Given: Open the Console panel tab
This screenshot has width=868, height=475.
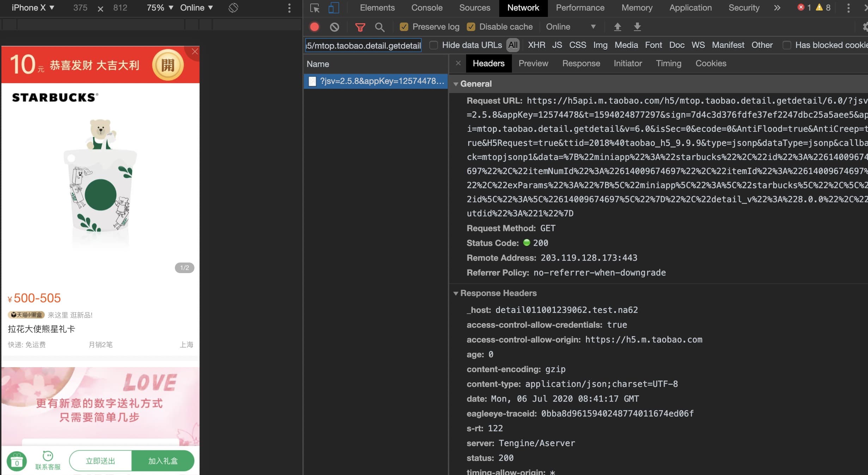Looking at the screenshot, I should pyautogui.click(x=427, y=8).
